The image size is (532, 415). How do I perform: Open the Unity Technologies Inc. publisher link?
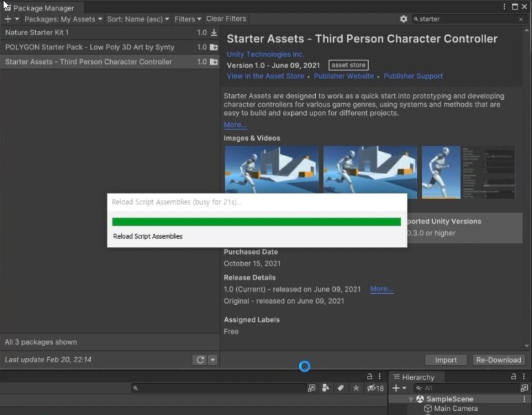(x=266, y=54)
